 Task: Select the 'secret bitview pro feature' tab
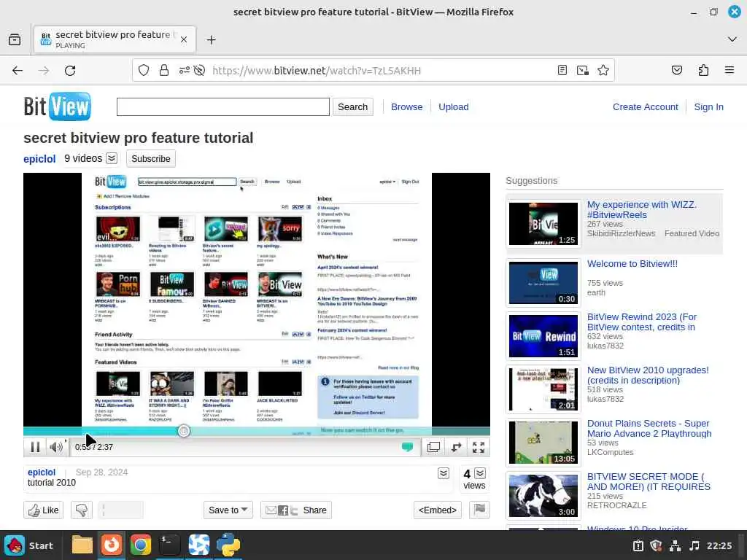pyautogui.click(x=115, y=39)
